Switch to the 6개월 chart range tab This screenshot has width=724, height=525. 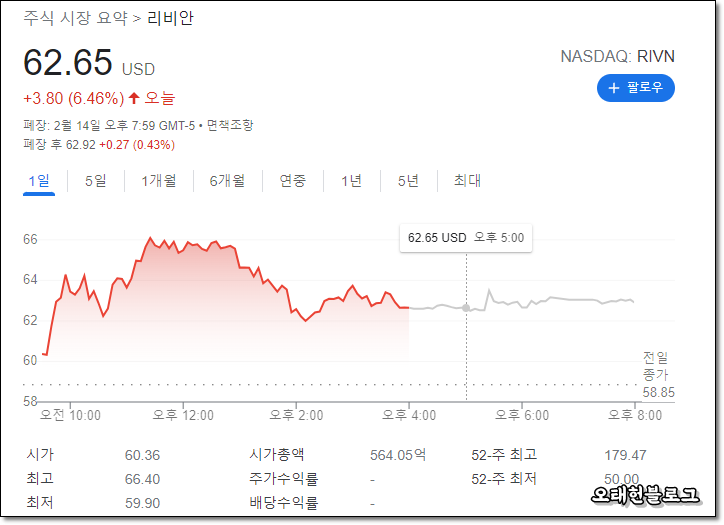(x=227, y=181)
